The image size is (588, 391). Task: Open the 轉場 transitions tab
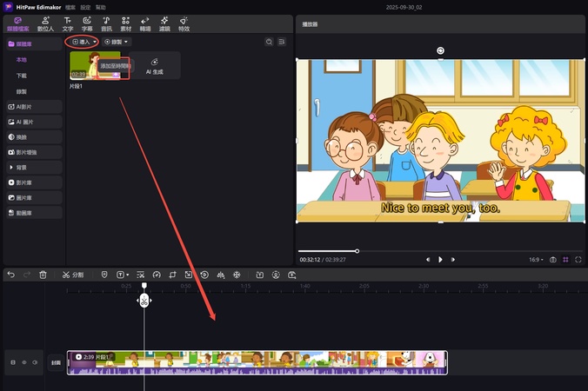pos(144,23)
